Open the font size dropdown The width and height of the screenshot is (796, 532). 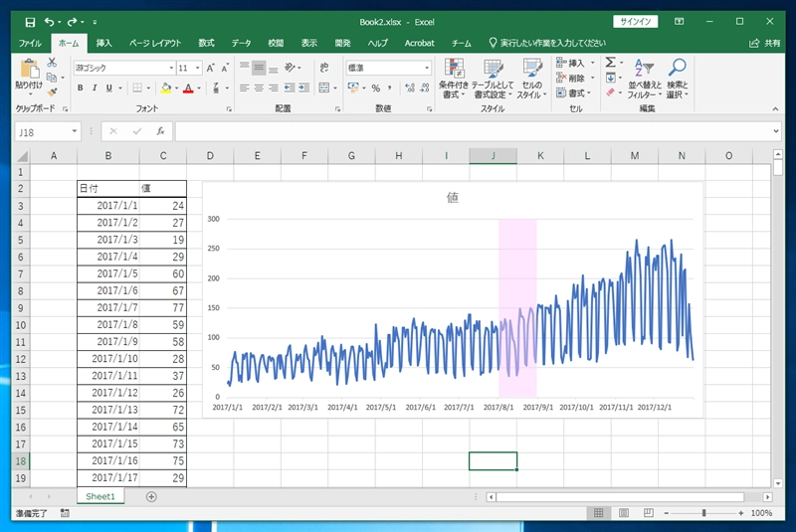coord(197,68)
